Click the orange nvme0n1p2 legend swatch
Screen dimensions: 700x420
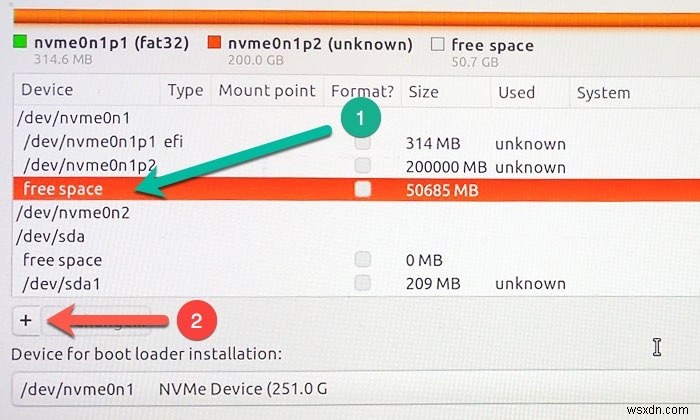click(213, 44)
